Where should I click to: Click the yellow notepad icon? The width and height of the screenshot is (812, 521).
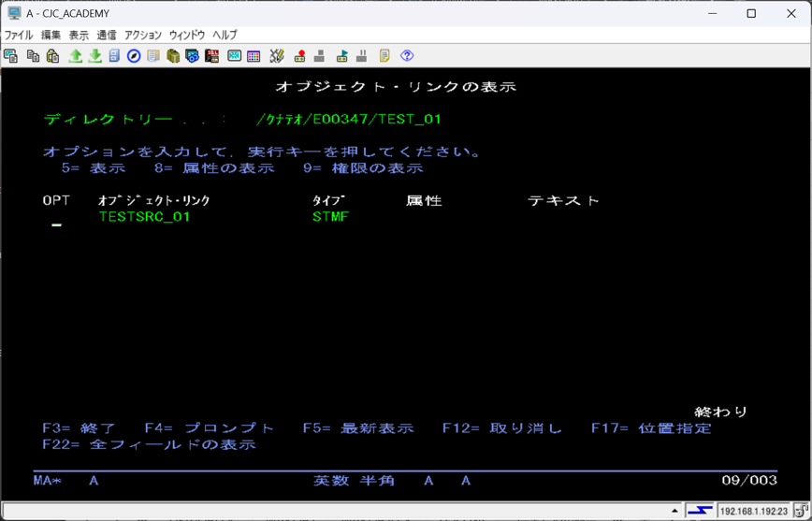coord(384,56)
